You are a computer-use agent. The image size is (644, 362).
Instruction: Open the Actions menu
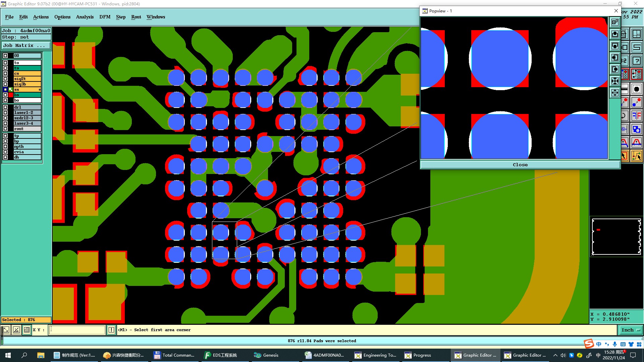point(41,17)
